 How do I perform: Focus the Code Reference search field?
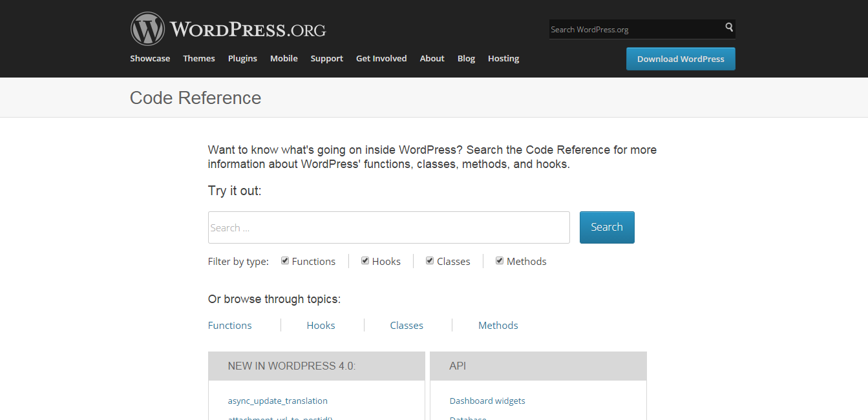388,227
